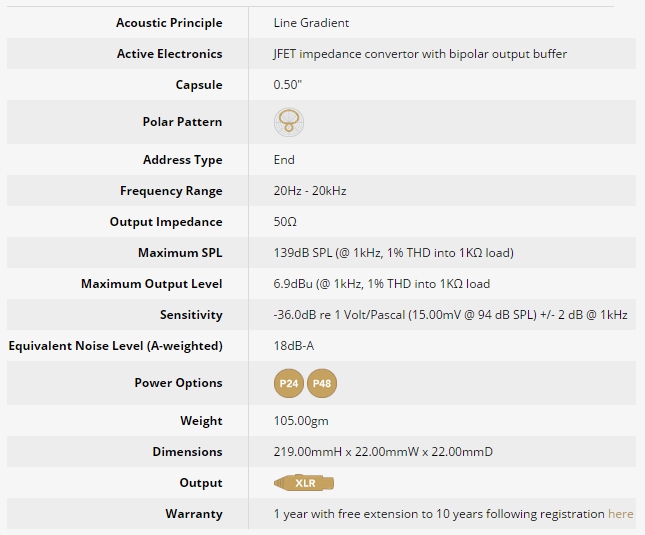The height and width of the screenshot is (535, 645).
Task: Click the JFET impedance convertor description
Action: click(420, 54)
